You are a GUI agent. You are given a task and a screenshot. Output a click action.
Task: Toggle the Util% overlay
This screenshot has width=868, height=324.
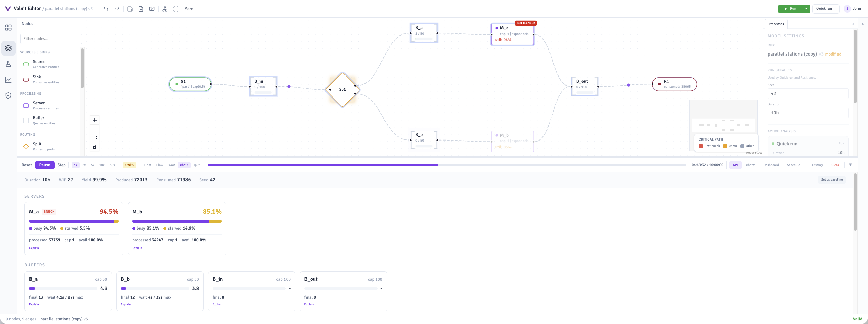click(x=130, y=165)
